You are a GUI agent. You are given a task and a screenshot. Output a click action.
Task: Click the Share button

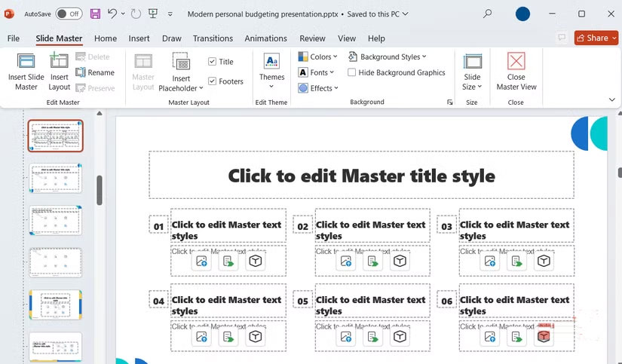[x=591, y=38]
